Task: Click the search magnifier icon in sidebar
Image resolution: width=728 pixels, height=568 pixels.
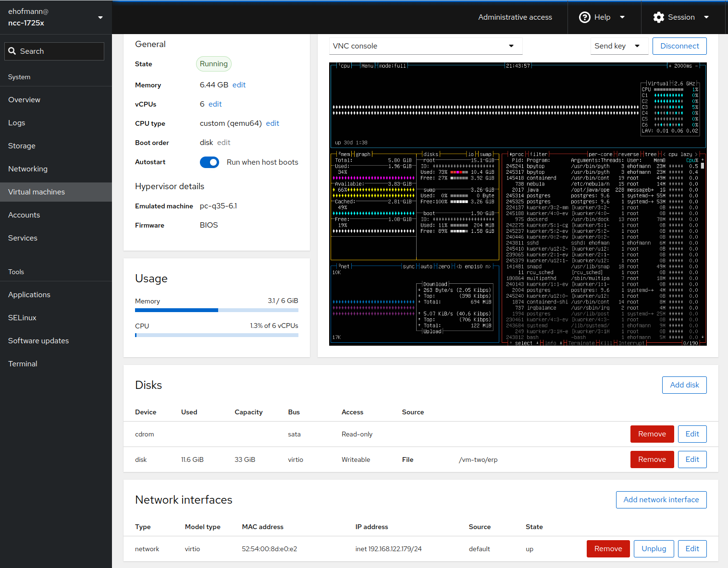Action: (x=12, y=51)
